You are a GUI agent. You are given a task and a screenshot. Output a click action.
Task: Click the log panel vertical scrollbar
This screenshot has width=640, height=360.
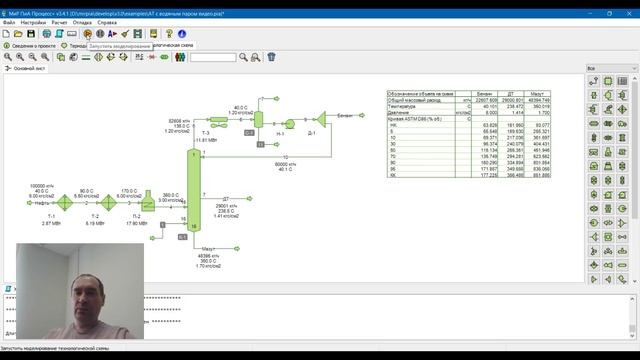click(632, 317)
